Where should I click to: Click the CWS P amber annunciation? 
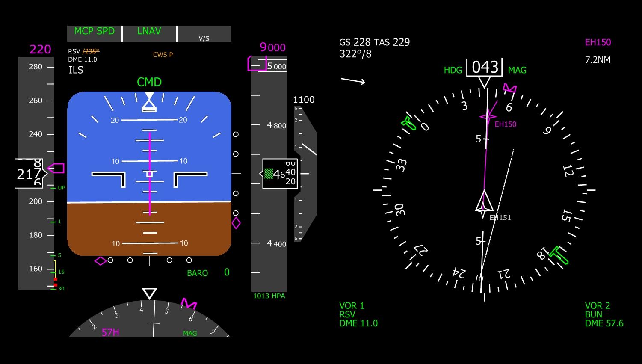tap(163, 55)
